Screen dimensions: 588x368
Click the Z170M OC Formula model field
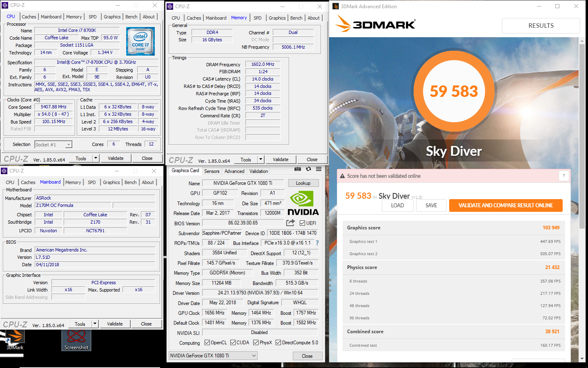[73, 205]
